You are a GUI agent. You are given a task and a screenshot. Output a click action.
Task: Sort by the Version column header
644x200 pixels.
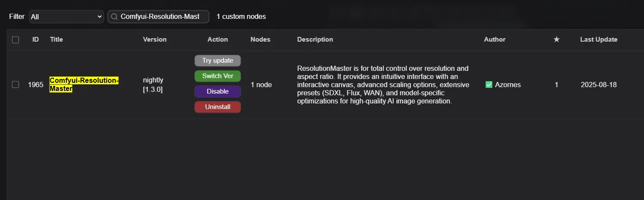coord(155,39)
